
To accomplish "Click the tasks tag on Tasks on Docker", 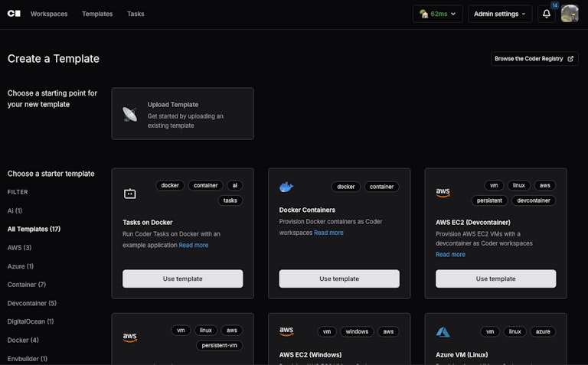I will tap(230, 200).
